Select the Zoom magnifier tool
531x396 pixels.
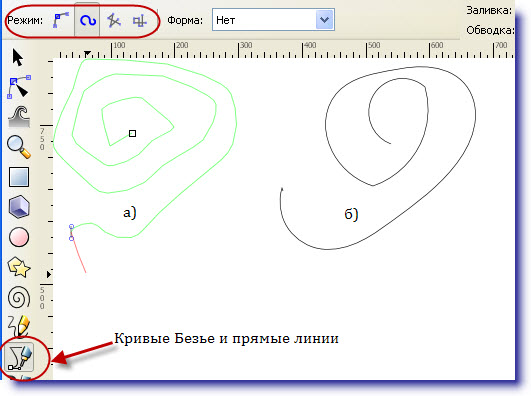pos(19,147)
